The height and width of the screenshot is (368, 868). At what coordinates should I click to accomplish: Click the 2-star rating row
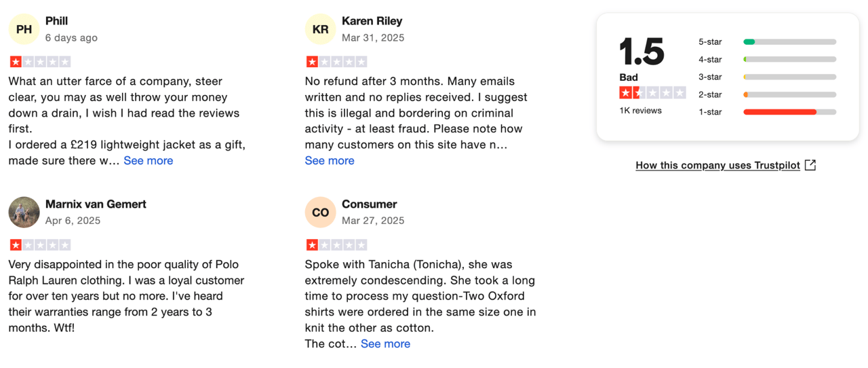[x=767, y=94]
